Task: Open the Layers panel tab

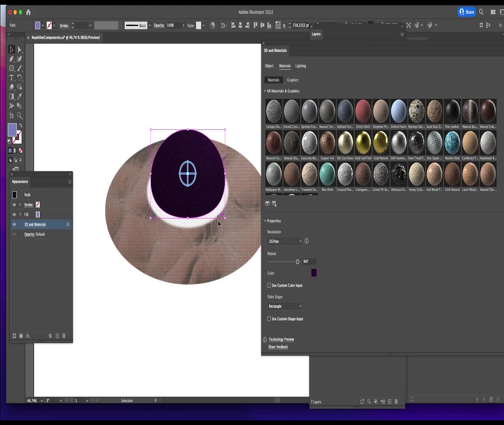Action: 316,34
